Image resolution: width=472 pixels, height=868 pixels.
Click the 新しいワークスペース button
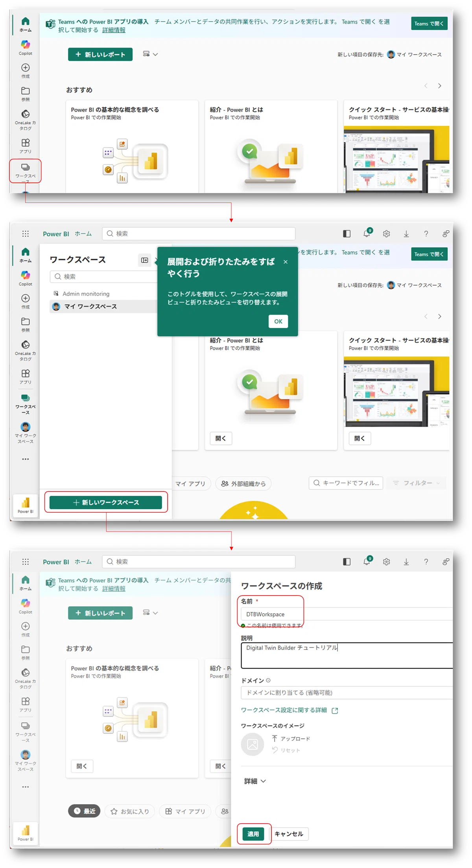[106, 502]
